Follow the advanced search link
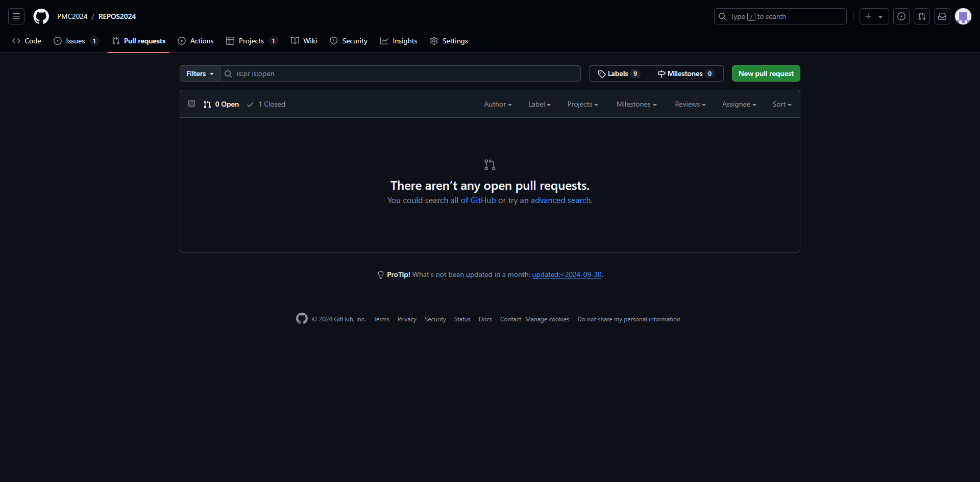This screenshot has width=980, height=482. (x=560, y=200)
